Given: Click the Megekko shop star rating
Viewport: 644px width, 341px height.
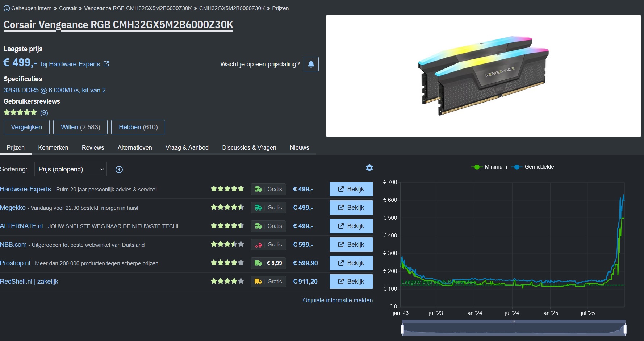Looking at the screenshot, I should 227,207.
